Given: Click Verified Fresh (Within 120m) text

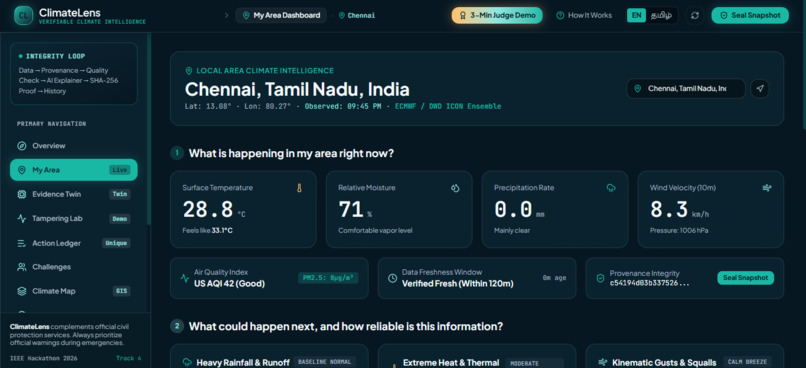Looking at the screenshot, I should (x=457, y=283).
